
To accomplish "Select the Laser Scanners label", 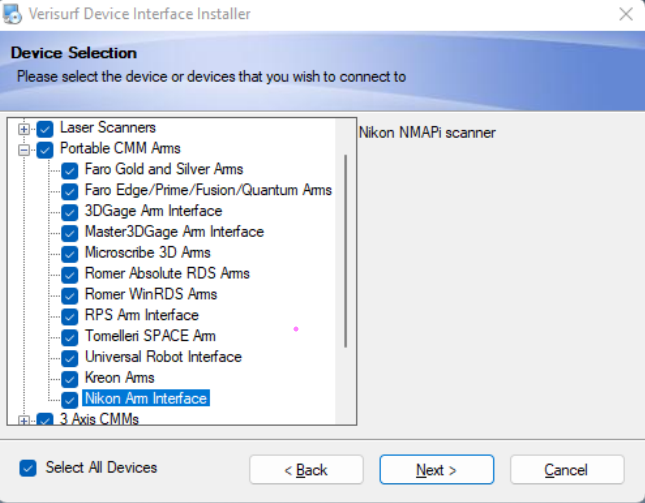I will 108,127.
